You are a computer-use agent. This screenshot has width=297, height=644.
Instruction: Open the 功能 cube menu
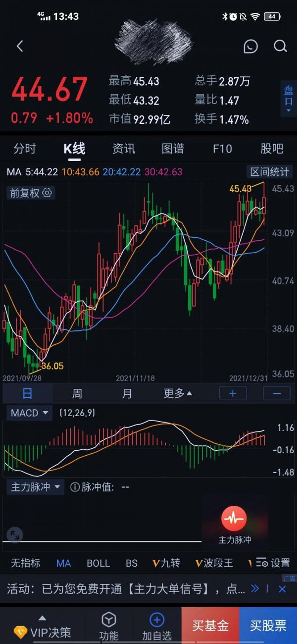[108, 627]
